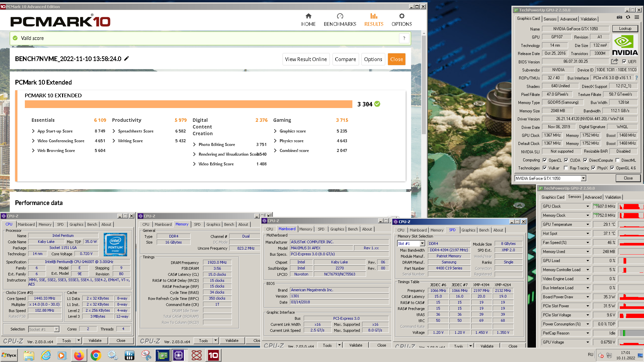Click the pencil icon to rename result

127,59
